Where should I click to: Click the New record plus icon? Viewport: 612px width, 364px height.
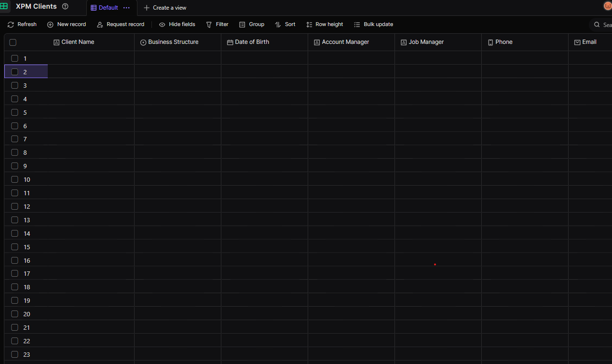(50, 25)
